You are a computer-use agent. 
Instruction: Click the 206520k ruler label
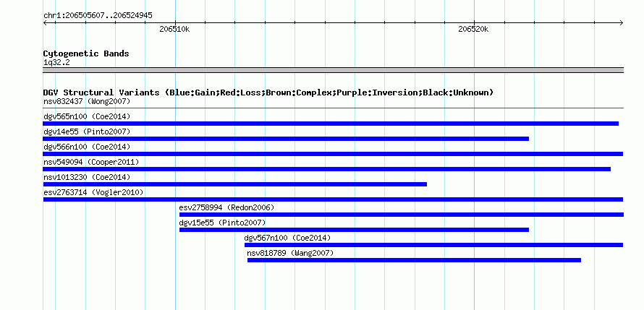[473, 29]
